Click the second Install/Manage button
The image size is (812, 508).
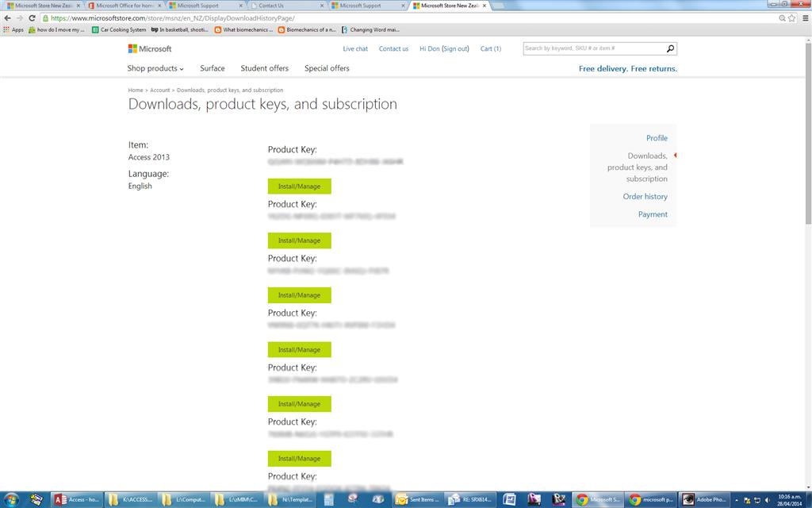click(x=299, y=241)
